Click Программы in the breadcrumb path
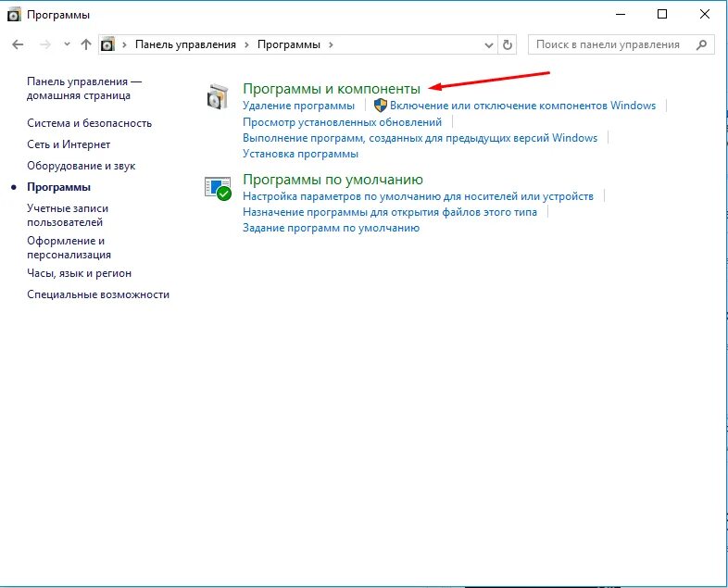Screen dimensions: 728x588 (x=289, y=44)
